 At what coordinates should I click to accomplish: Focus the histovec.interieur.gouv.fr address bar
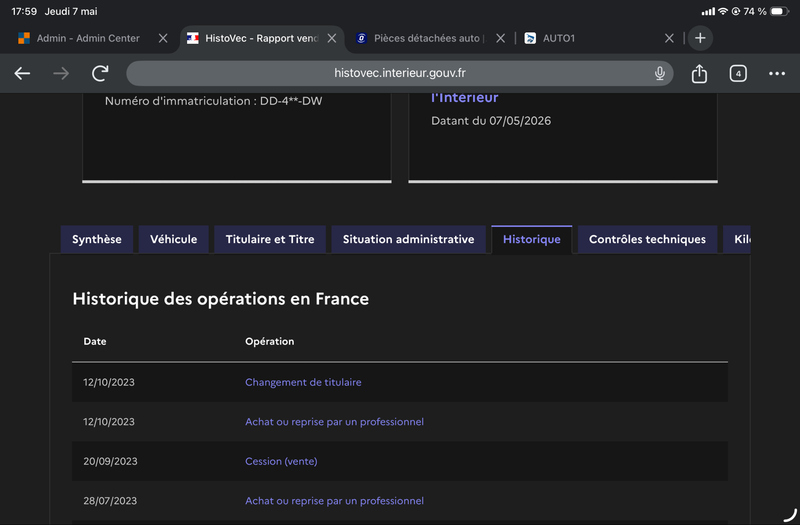tap(399, 73)
